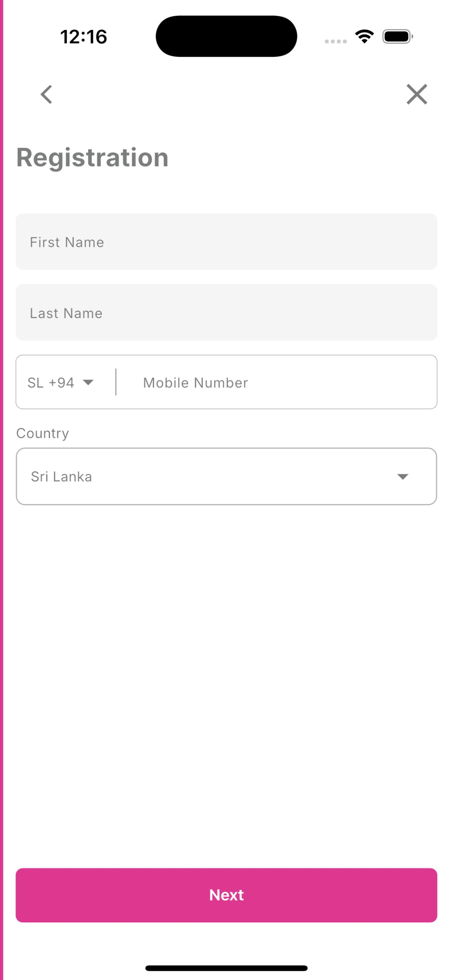Tap the Registration heading

coord(93,157)
